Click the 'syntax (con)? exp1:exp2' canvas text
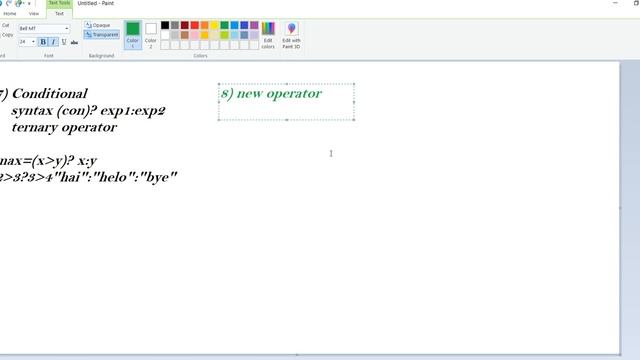640x360 pixels. point(88,111)
